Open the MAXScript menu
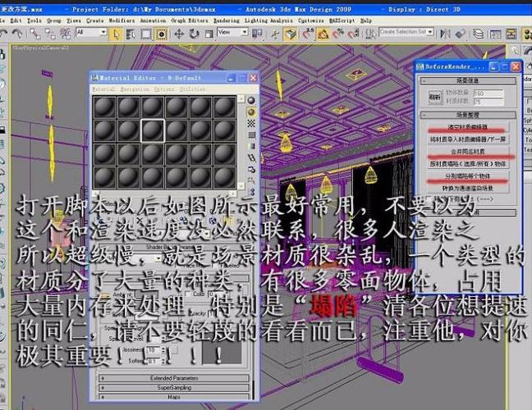532x410 pixels. [x=342, y=20]
